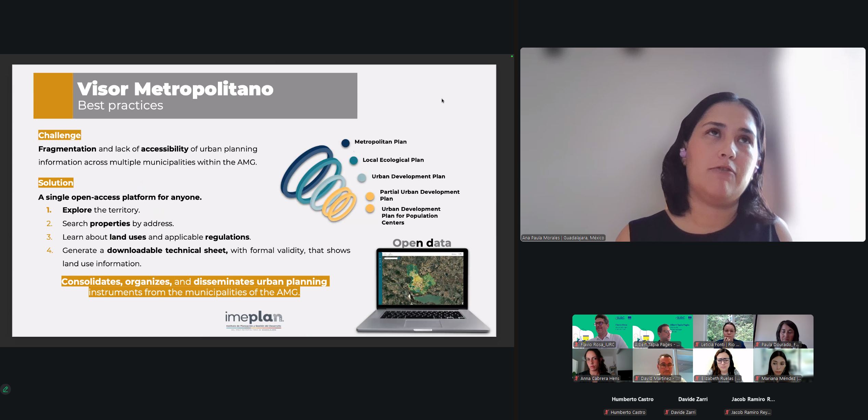868x420 pixels.
Task: Click Mariana Méndez's muted microphone icon
Action: point(758,379)
